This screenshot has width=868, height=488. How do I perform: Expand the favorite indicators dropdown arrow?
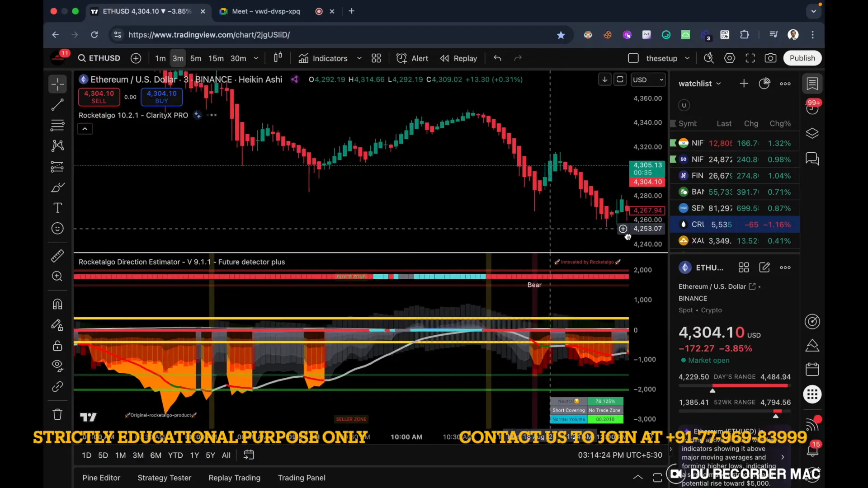[359, 58]
